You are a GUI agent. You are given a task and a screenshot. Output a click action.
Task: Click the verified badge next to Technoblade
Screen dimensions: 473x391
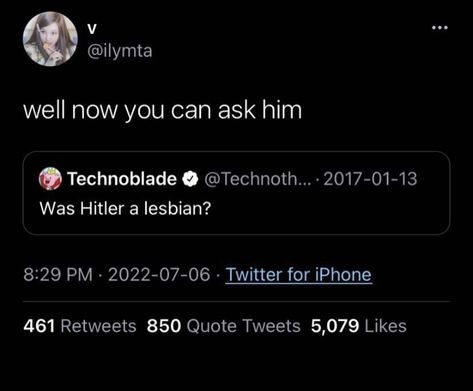click(190, 179)
